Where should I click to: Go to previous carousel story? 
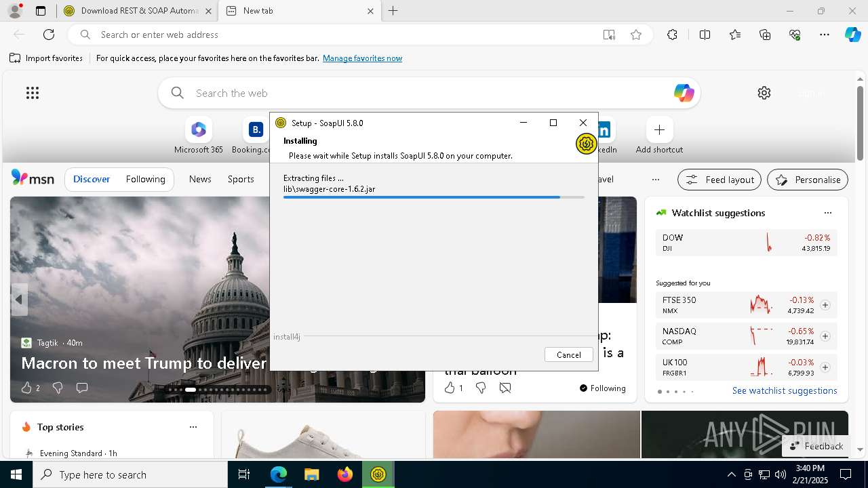(x=19, y=300)
